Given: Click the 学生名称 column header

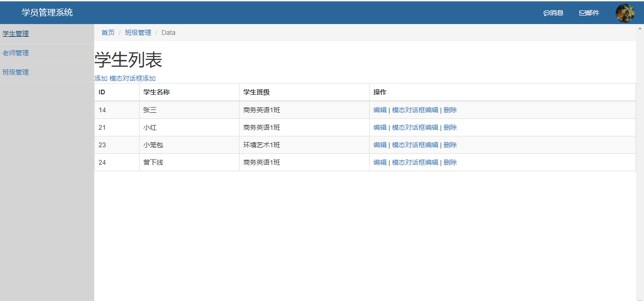Looking at the screenshot, I should [x=190, y=92].
